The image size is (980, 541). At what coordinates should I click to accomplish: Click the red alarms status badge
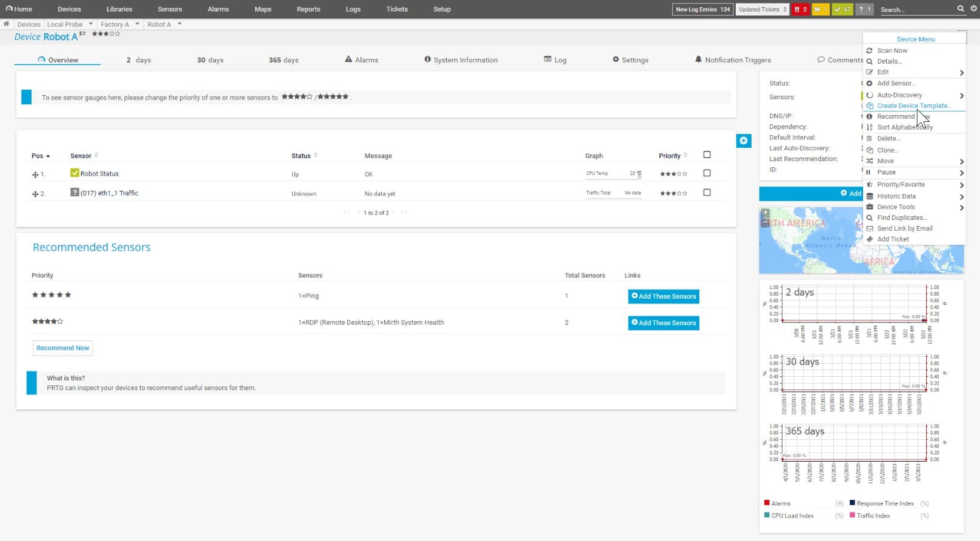coord(800,9)
